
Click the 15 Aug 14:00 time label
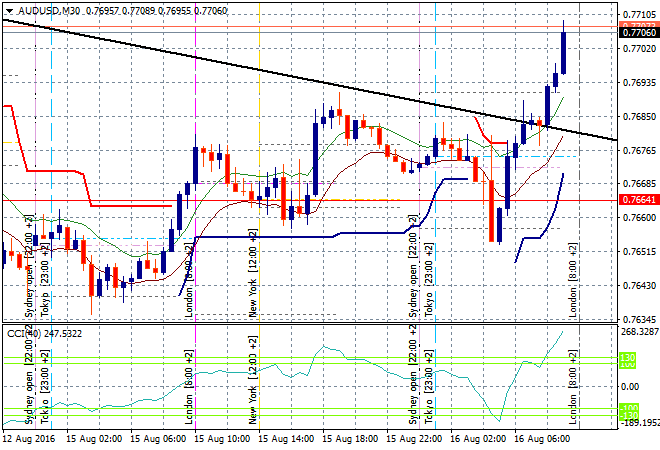(286, 439)
